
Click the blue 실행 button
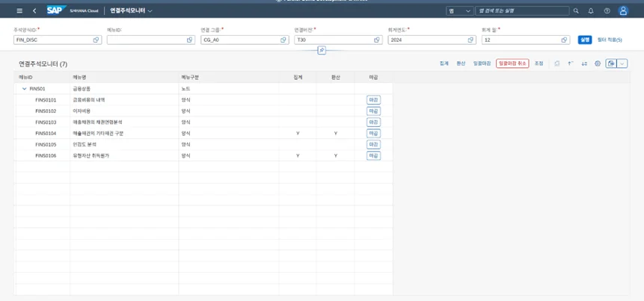(585, 40)
